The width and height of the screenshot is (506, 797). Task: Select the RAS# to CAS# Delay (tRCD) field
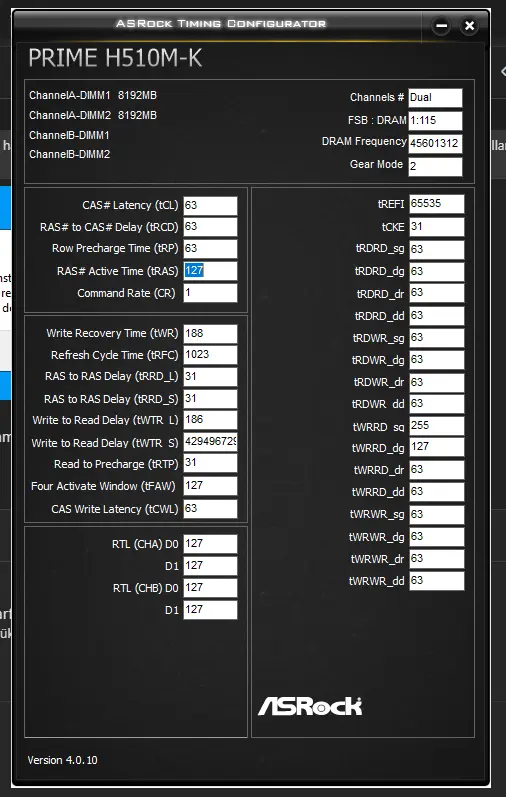coord(210,227)
